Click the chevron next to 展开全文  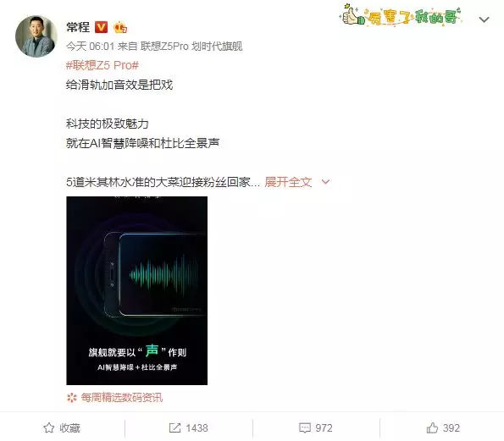click(325, 182)
